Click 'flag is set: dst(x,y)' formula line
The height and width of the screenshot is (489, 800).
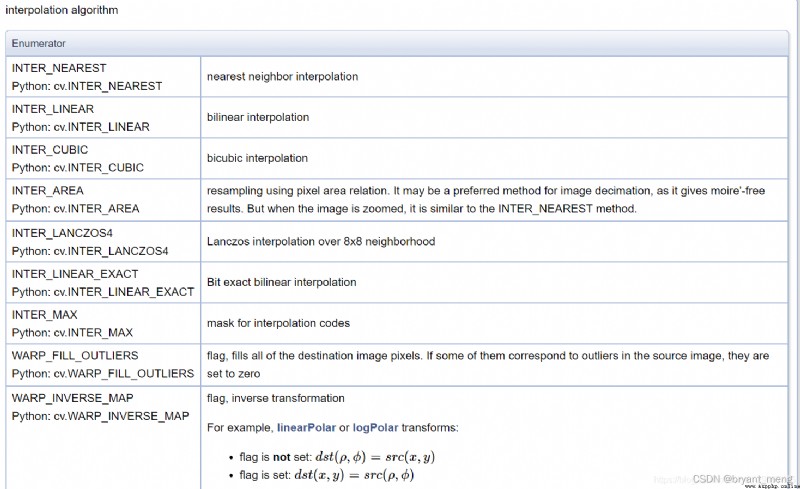(x=327, y=475)
